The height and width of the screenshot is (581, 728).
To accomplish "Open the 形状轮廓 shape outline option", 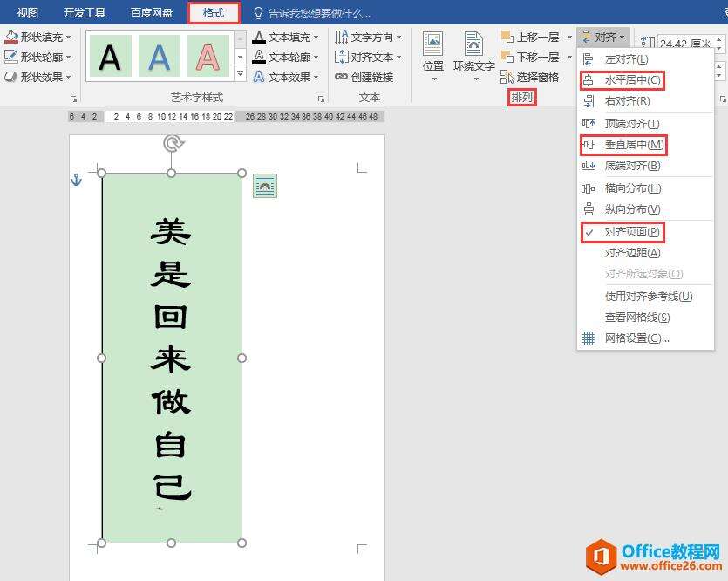I will pos(37,57).
